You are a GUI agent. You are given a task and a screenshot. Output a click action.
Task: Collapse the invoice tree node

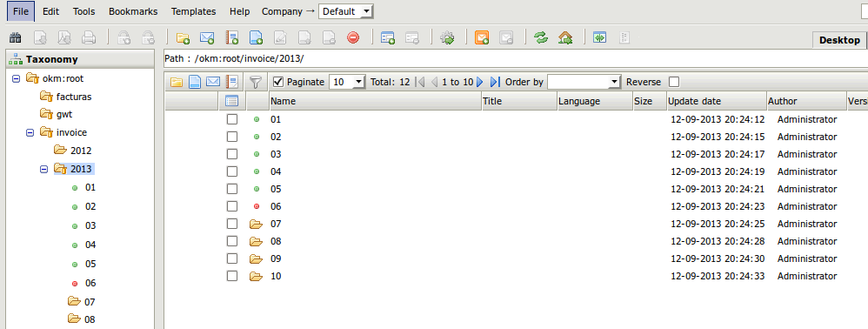tap(30, 132)
